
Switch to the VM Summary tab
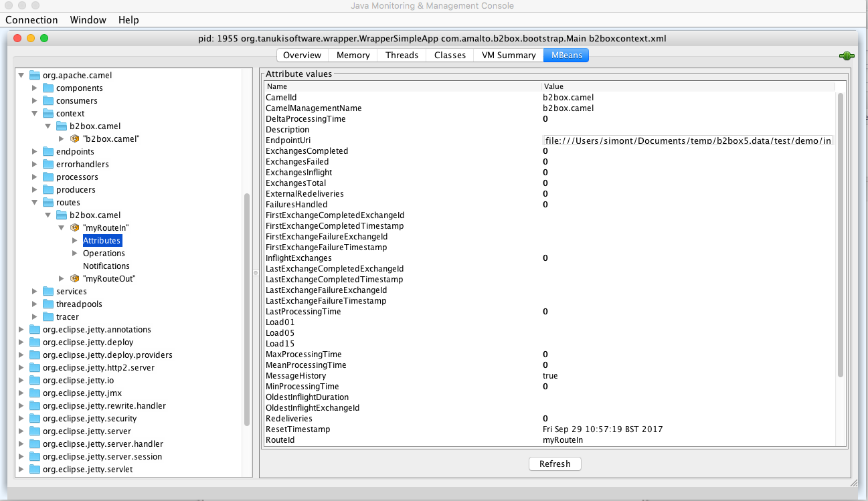pos(508,55)
